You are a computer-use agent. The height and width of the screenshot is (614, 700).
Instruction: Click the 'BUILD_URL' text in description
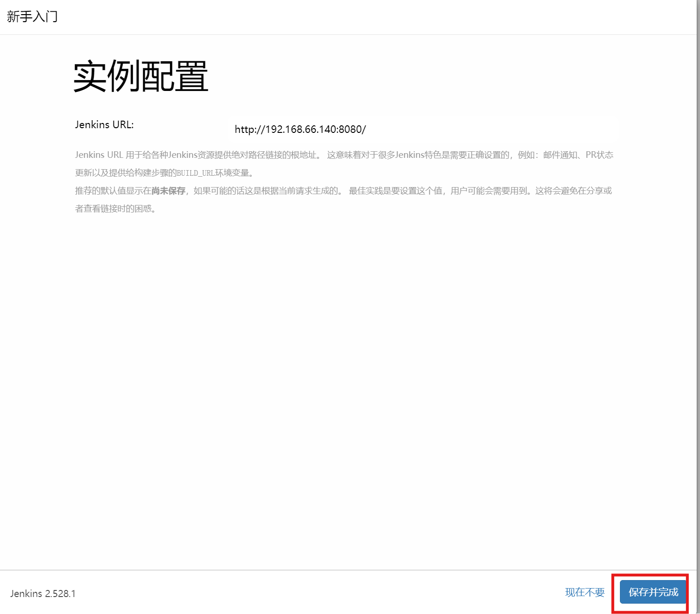point(195,173)
